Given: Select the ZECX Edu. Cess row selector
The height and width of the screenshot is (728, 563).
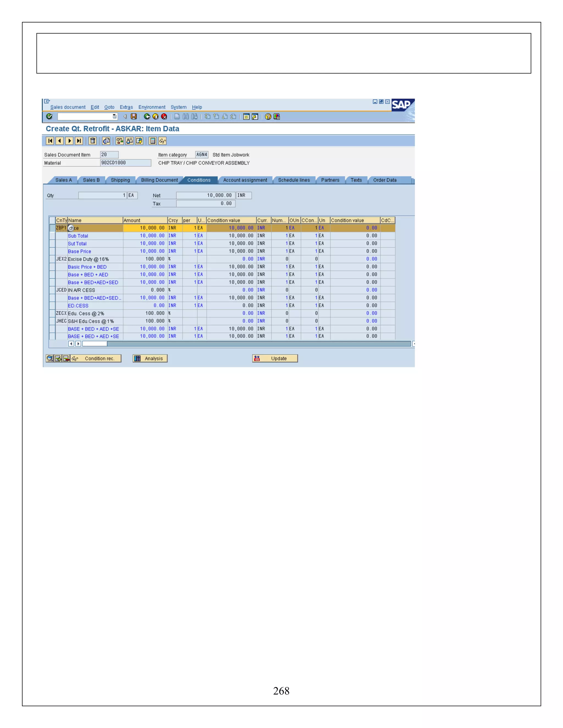Looking at the screenshot, I should [x=52, y=313].
